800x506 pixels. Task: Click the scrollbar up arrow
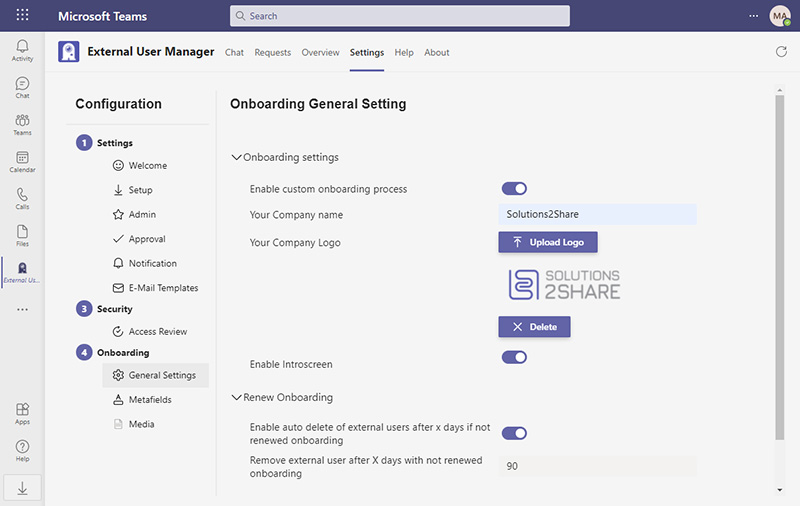pos(780,90)
